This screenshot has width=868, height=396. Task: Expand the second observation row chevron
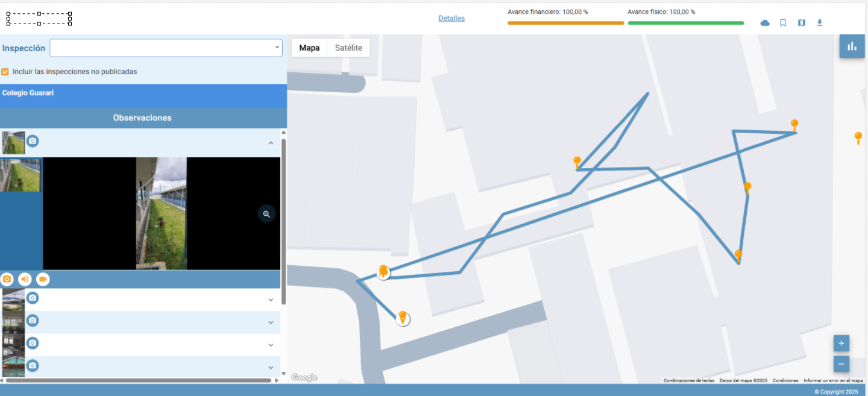(271, 300)
